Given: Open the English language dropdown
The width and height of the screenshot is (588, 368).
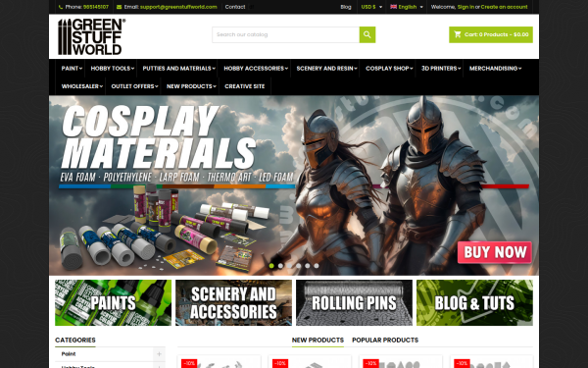Looking at the screenshot, I should (407, 7).
